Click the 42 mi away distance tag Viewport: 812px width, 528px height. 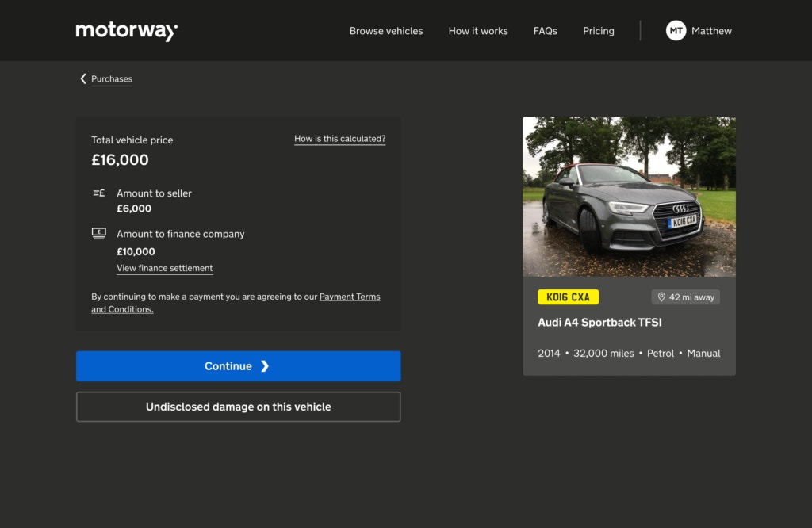[685, 297]
